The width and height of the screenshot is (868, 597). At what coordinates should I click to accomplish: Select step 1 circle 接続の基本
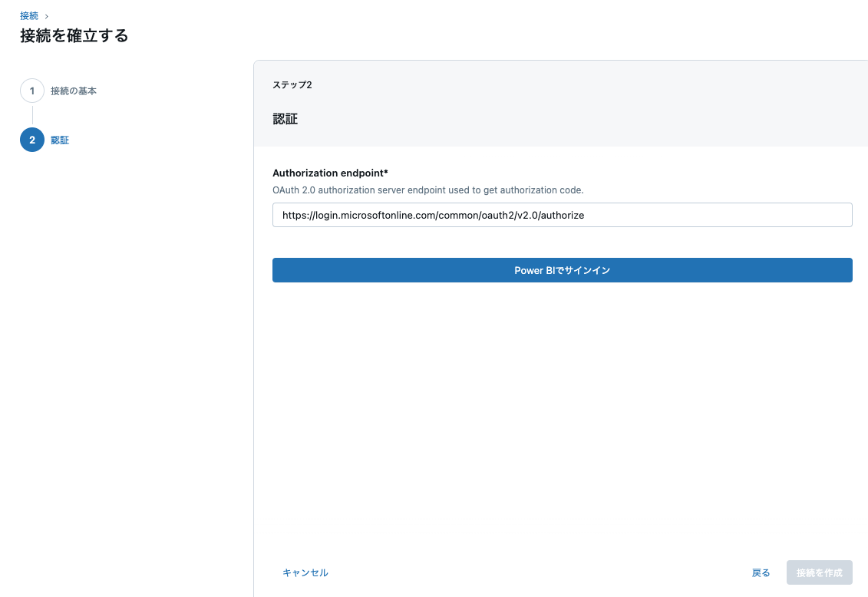click(32, 91)
